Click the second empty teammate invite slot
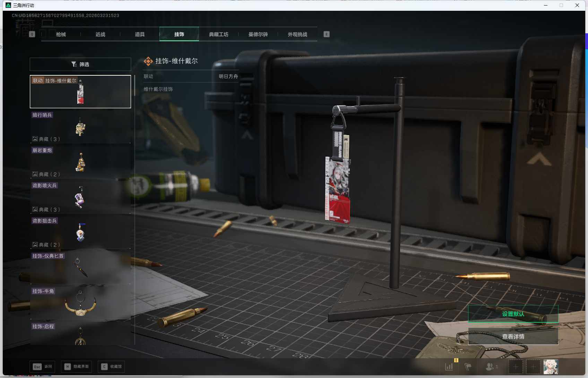588x378 pixels. pos(533,367)
